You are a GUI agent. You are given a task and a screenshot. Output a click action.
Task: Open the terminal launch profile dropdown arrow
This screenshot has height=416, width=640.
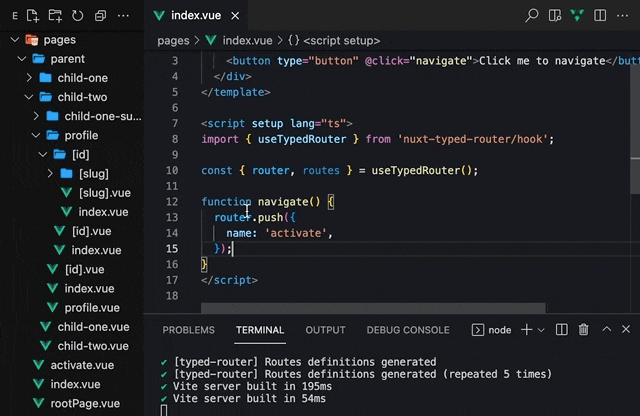pos(541,330)
